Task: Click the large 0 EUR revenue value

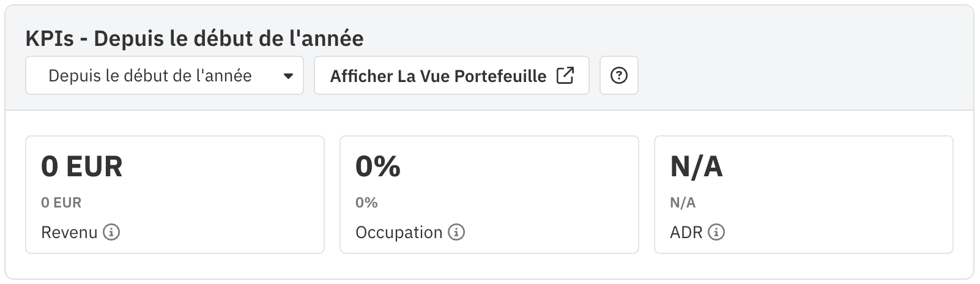Action: click(x=82, y=166)
